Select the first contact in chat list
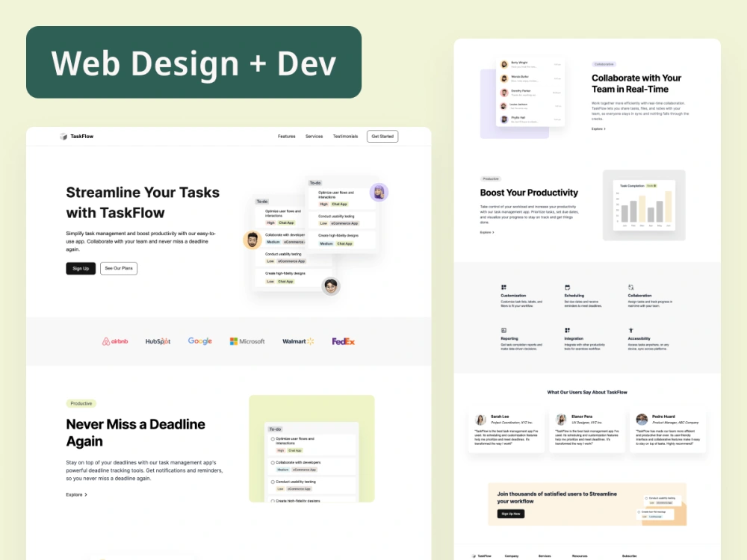Screen dimensions: 747x560 [530, 63]
